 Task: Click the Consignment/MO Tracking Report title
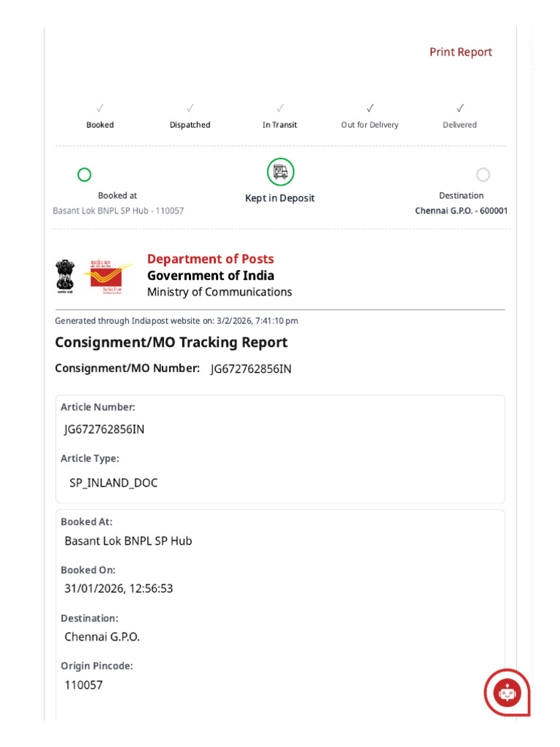pos(171,343)
